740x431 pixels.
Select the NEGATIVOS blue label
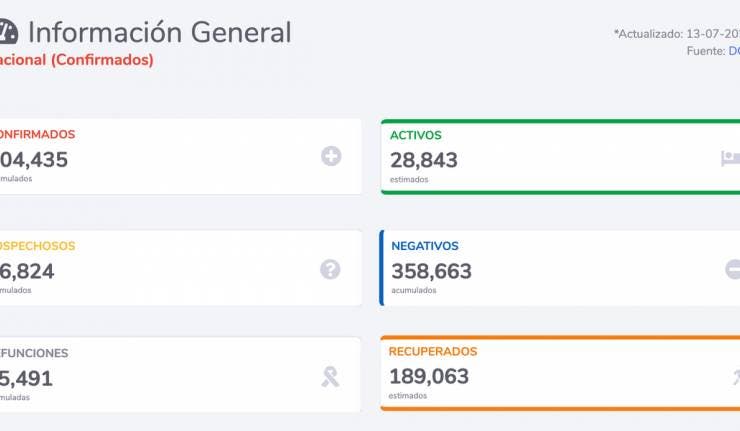tap(425, 246)
